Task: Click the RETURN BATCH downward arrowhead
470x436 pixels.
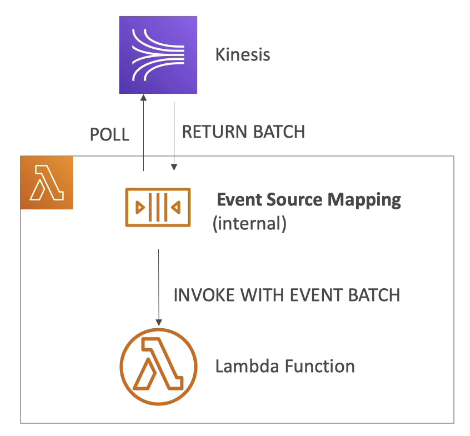Action: [x=174, y=167]
